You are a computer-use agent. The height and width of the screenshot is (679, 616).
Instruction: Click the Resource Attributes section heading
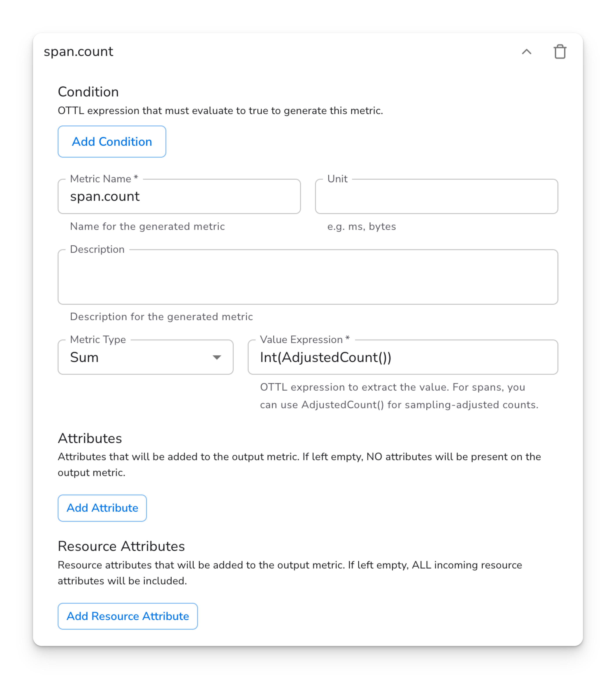click(x=121, y=546)
